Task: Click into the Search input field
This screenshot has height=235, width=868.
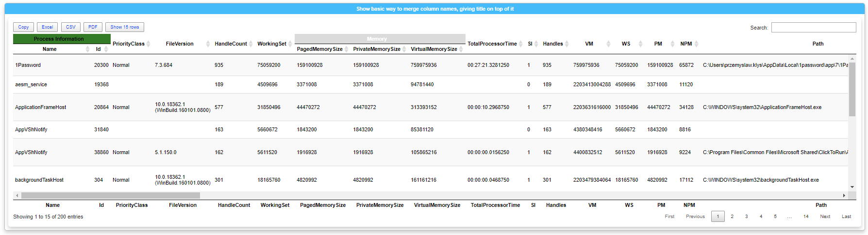Action: coord(814,28)
